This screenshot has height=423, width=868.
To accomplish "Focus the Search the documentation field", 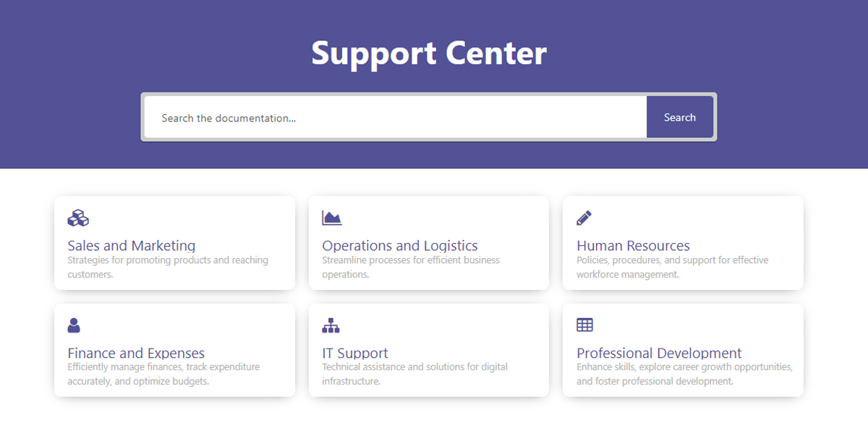I will 395,118.
